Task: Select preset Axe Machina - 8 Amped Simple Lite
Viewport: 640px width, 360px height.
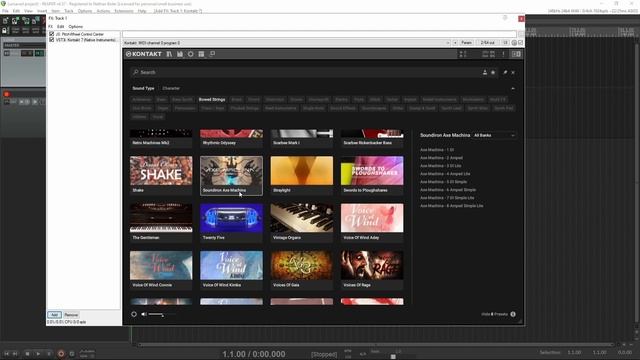Action: (x=451, y=206)
